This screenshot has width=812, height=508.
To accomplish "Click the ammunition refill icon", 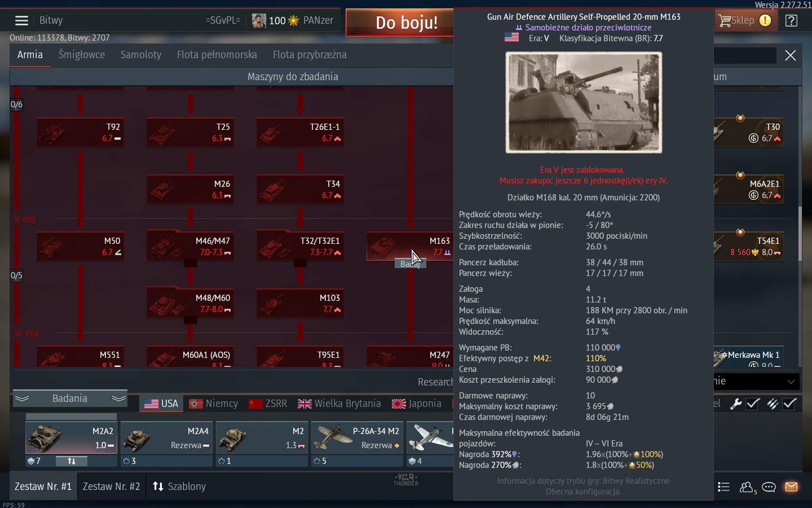I will [773, 404].
